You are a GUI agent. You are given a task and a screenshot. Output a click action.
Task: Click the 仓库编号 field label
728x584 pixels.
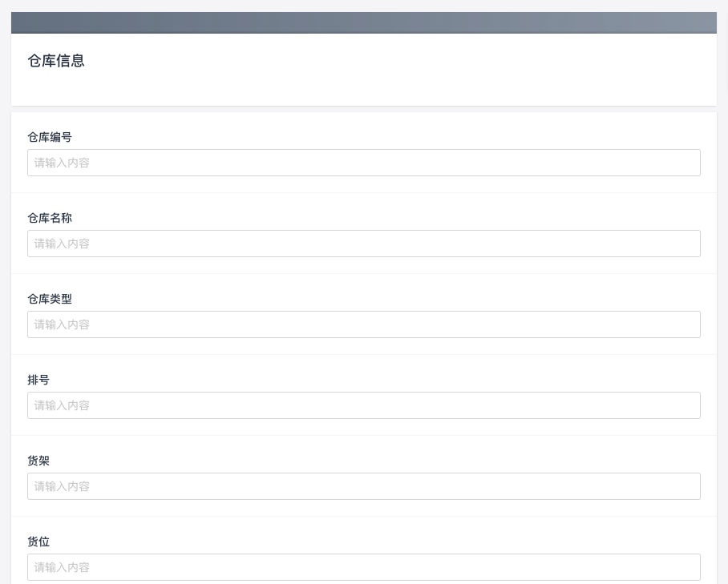[x=50, y=137]
